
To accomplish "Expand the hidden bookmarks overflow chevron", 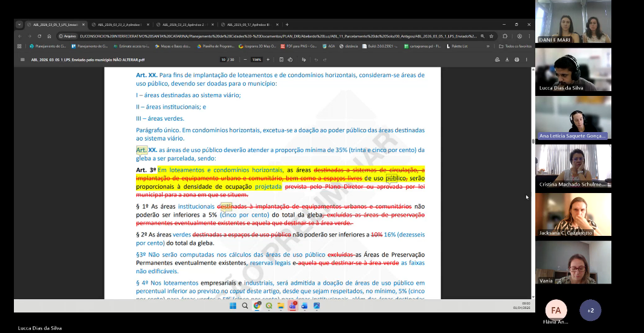I will pos(488,46).
